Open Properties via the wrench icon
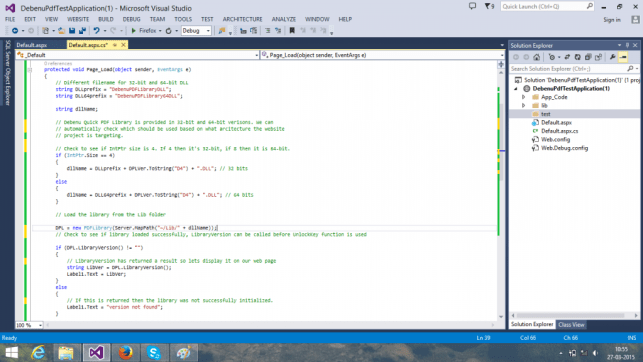Screen dimensions: 643x362 click(613, 57)
